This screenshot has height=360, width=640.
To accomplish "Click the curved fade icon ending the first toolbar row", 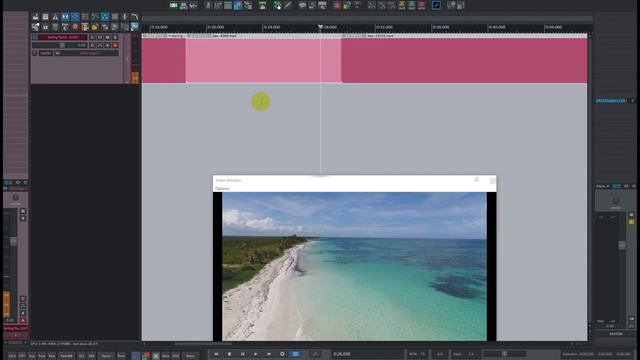I will [x=134, y=17].
